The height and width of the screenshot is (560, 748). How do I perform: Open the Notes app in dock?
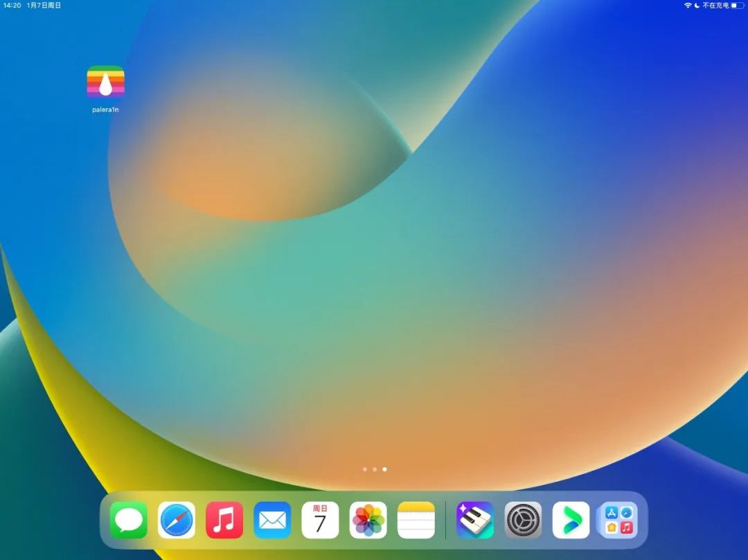point(416,520)
